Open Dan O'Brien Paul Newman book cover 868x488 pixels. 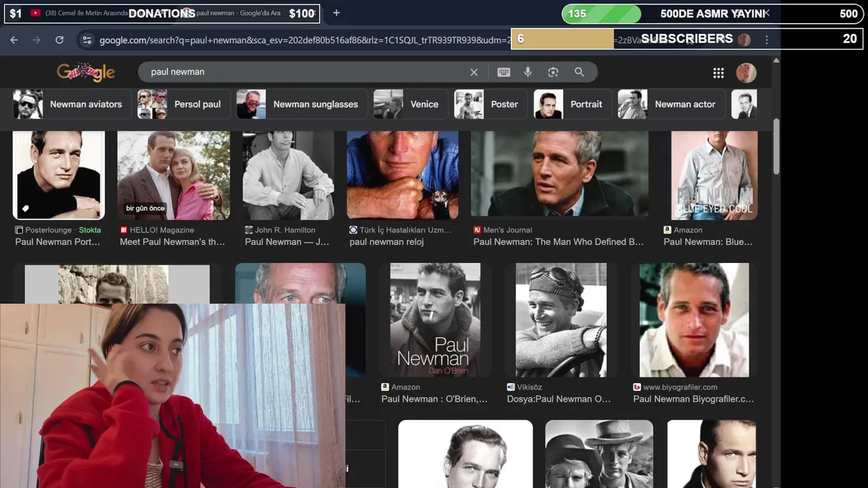tap(435, 320)
